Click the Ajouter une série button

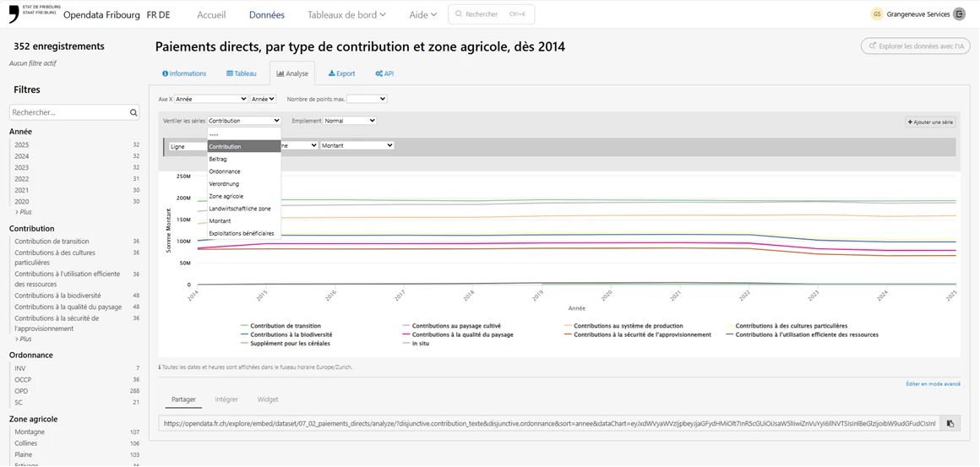(x=930, y=122)
